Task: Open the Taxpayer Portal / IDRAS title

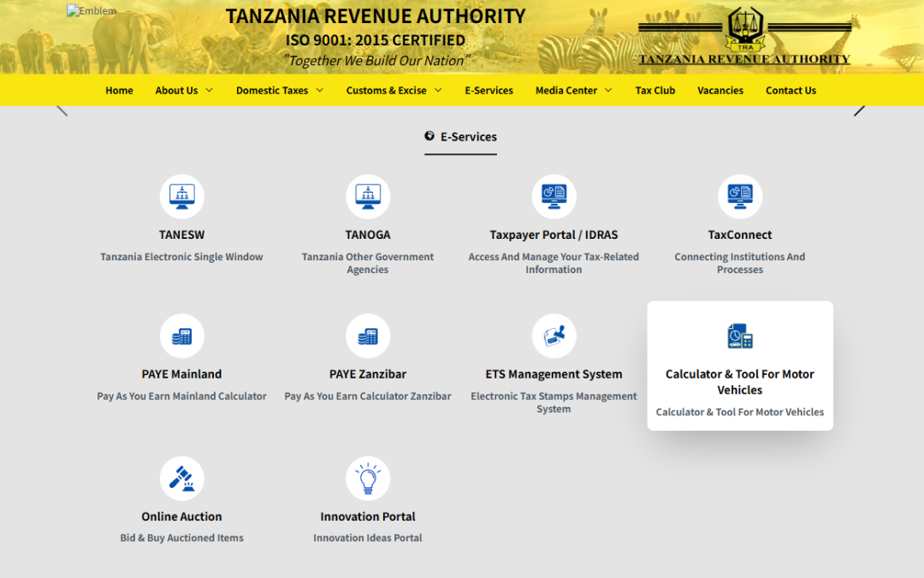Action: tap(554, 235)
